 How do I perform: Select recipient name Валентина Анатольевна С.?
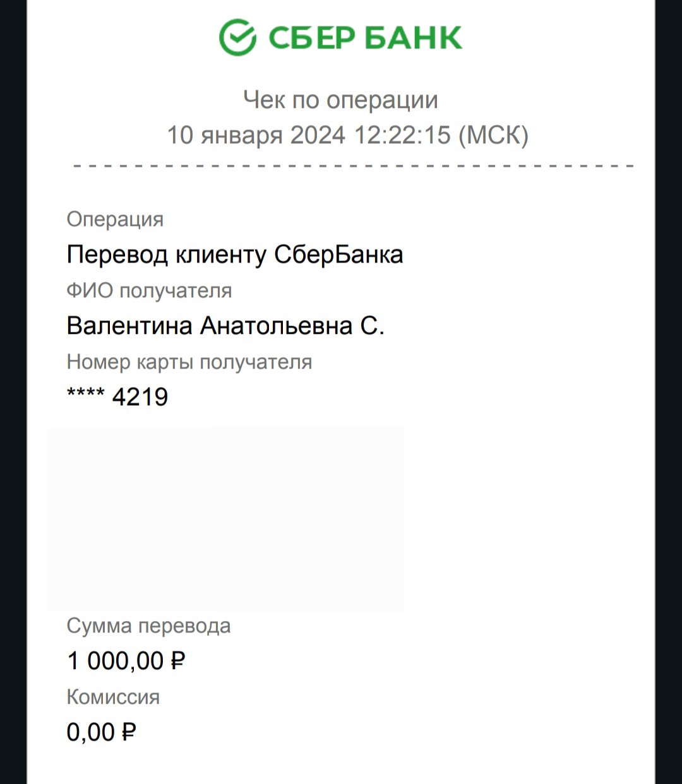pyautogui.click(x=225, y=326)
